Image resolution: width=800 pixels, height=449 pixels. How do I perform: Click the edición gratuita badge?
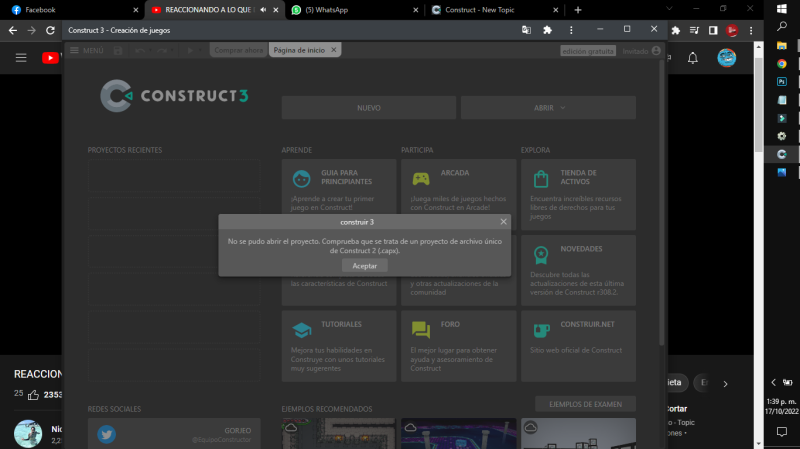[588, 51]
